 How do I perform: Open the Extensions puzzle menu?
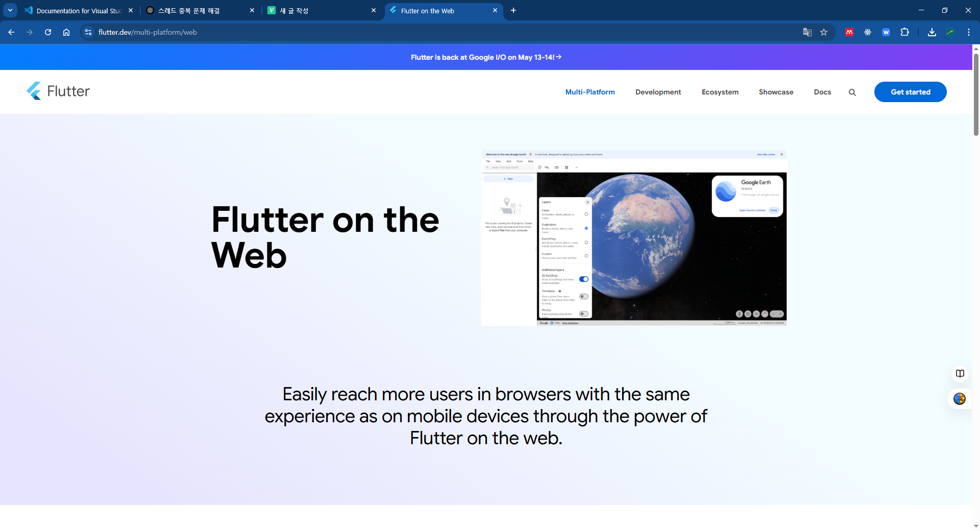[904, 32]
